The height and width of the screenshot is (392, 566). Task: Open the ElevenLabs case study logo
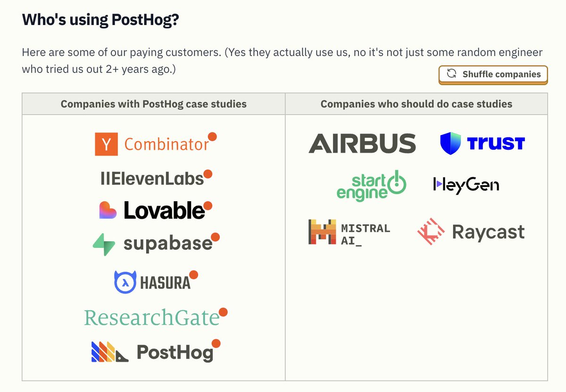pyautogui.click(x=152, y=178)
